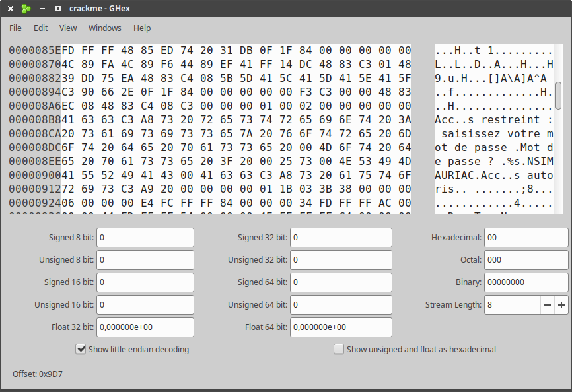Decrease Stream Length with minus button
Image resolution: width=572 pixels, height=392 pixels.
(x=547, y=305)
